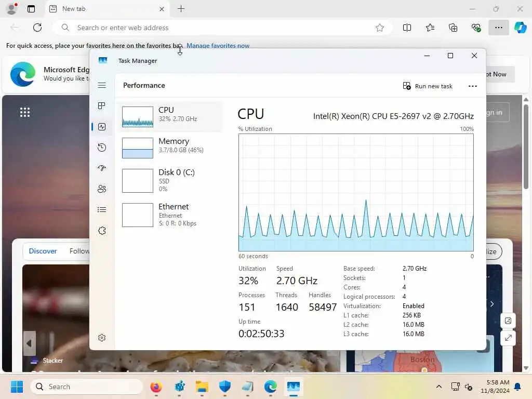
Task: Open Firefox from taskbar
Action: pos(156,387)
